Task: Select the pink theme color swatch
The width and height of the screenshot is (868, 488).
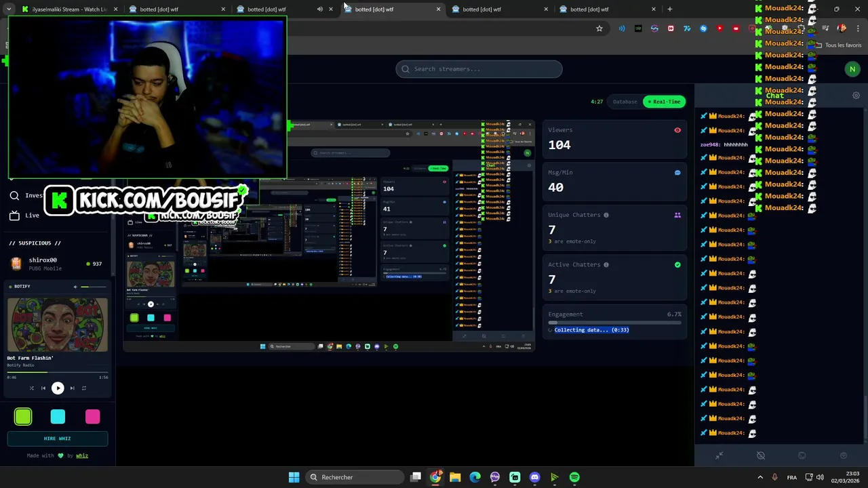Action: coord(92,417)
